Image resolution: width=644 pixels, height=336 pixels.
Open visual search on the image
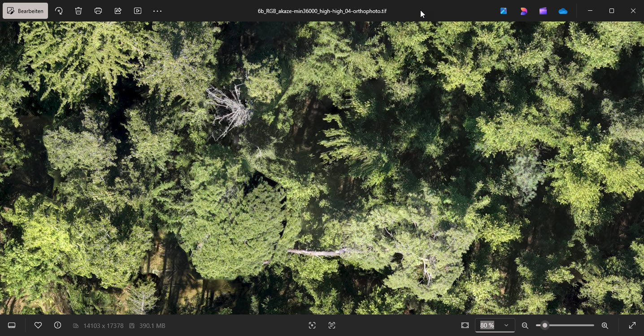tap(312, 325)
